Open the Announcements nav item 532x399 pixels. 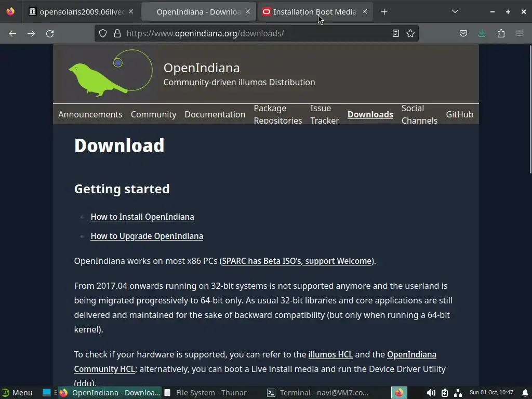[90, 114]
